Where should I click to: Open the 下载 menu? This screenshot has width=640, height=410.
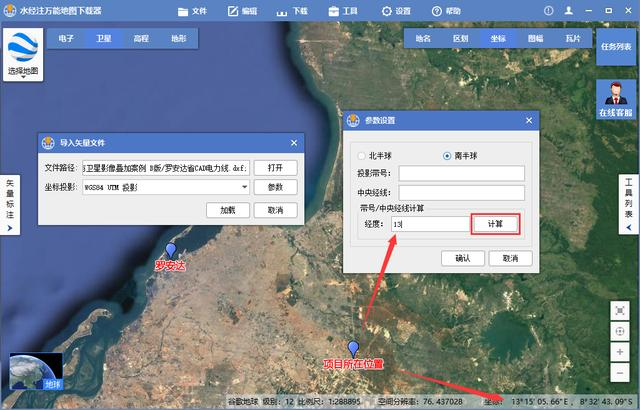click(292, 11)
